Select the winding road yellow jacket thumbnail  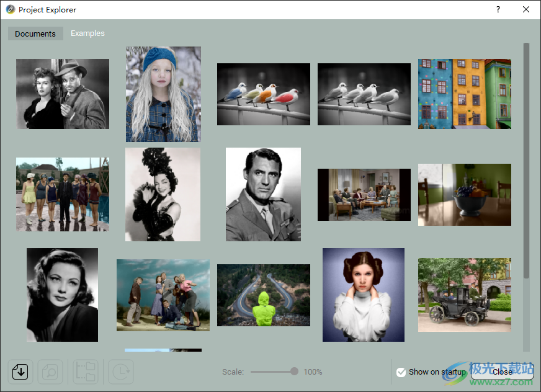(x=263, y=295)
